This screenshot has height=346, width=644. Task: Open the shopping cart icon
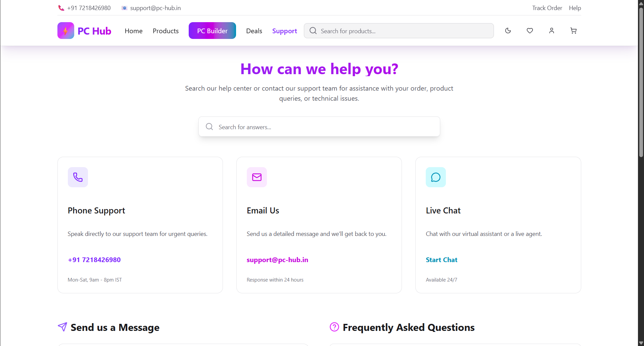click(x=573, y=31)
